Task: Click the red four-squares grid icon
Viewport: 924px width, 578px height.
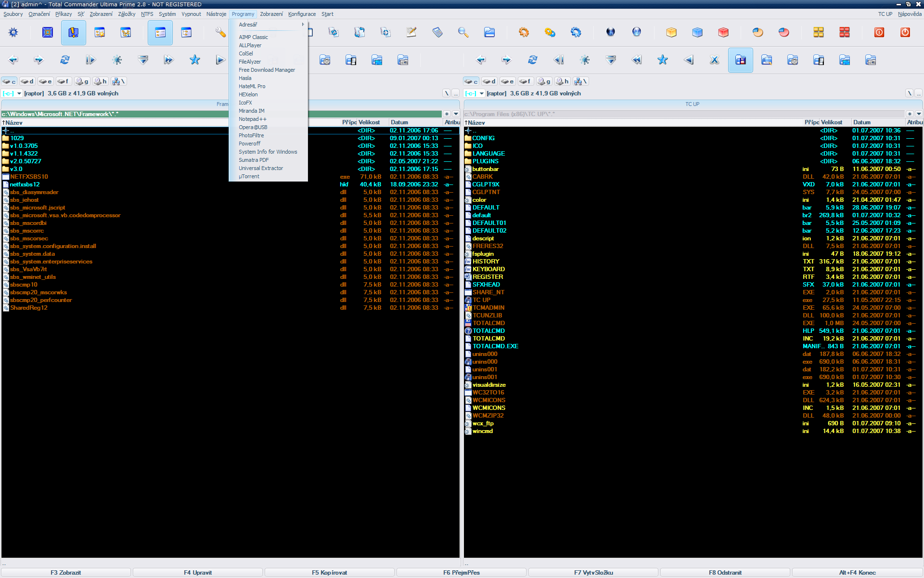Action: pos(845,32)
